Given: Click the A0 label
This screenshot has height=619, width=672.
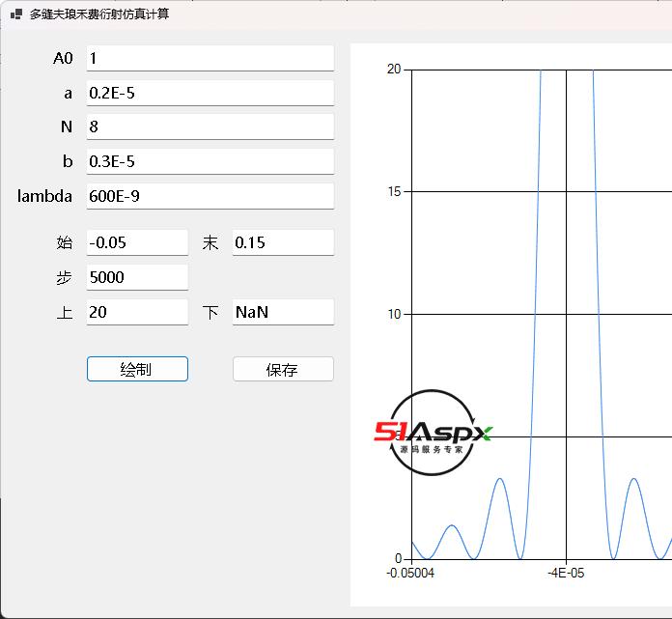Looking at the screenshot, I should point(63,58).
